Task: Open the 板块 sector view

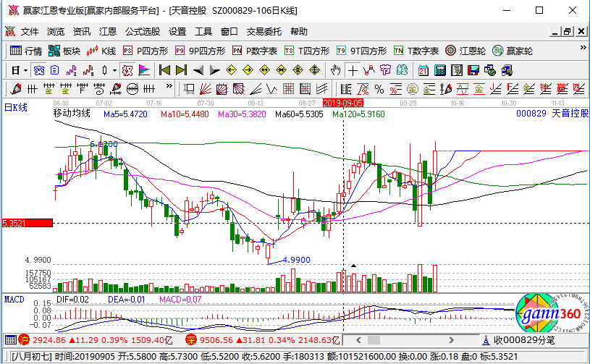Action: pos(64,51)
